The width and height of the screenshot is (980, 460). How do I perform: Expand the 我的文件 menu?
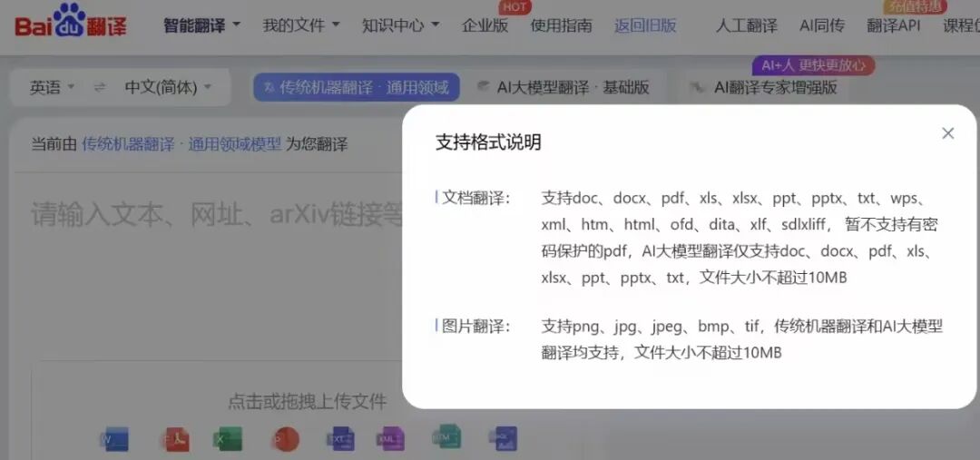[301, 25]
